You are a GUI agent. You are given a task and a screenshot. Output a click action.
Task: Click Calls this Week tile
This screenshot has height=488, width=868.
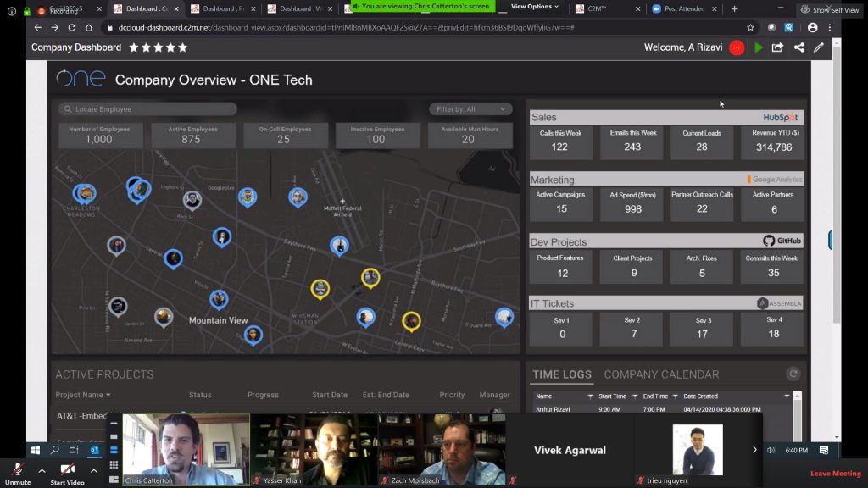click(x=559, y=141)
